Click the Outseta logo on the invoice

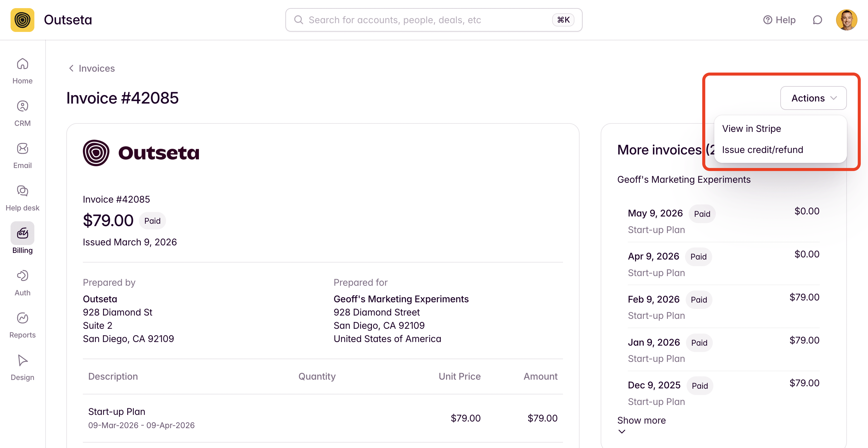[x=141, y=153]
